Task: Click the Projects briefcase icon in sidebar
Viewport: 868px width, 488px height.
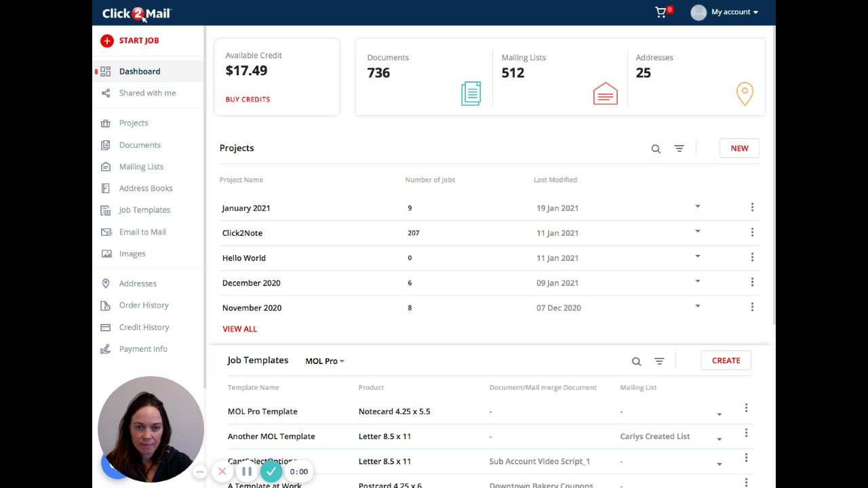Action: coord(105,123)
